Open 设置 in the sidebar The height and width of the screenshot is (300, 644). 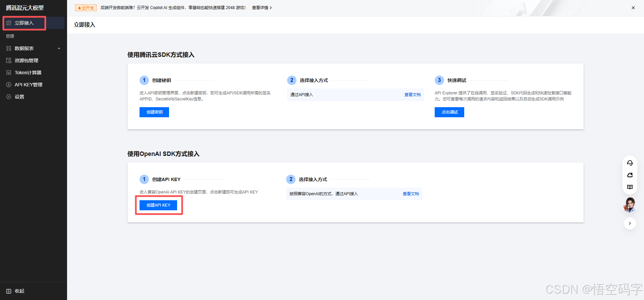coord(33,97)
